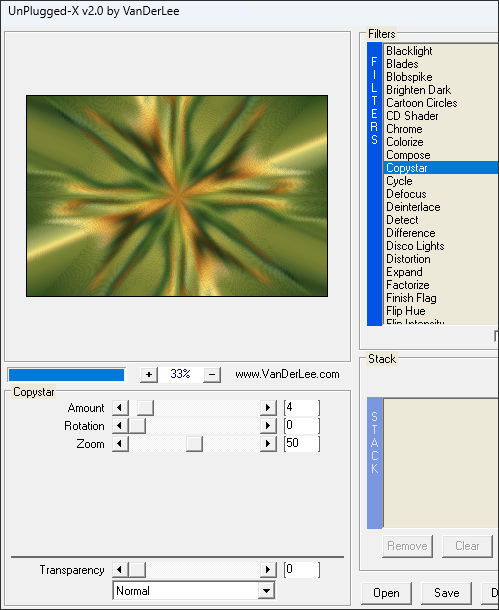Select Disco Lights filter
The height and width of the screenshot is (610, 499).
tap(441, 246)
